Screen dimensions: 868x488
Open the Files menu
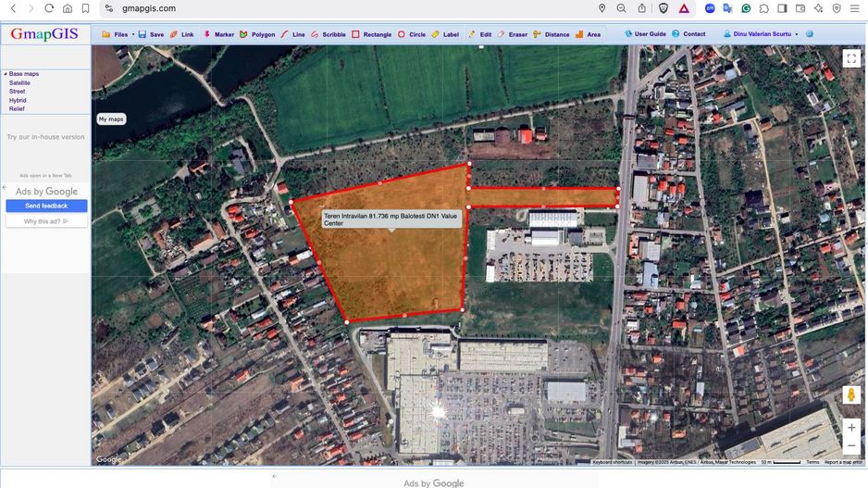click(117, 34)
